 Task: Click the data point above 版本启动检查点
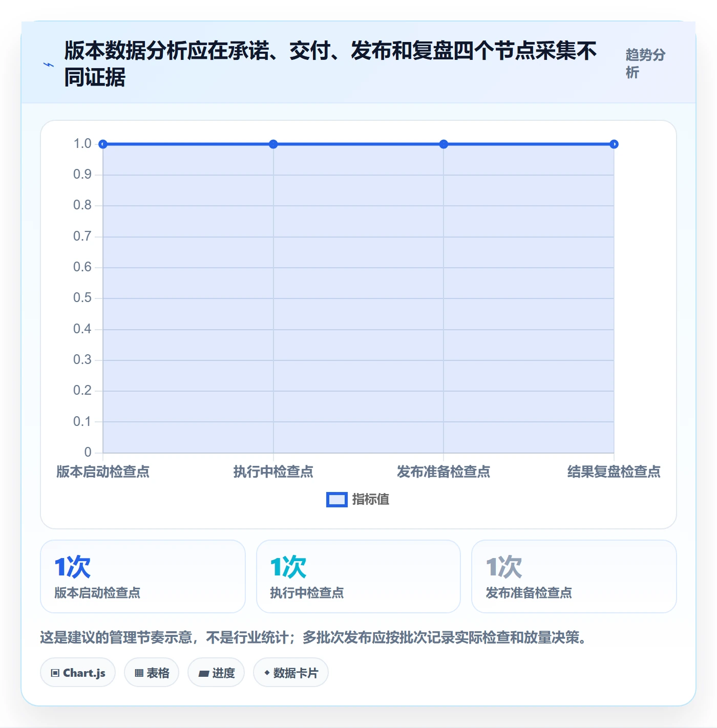point(103,144)
